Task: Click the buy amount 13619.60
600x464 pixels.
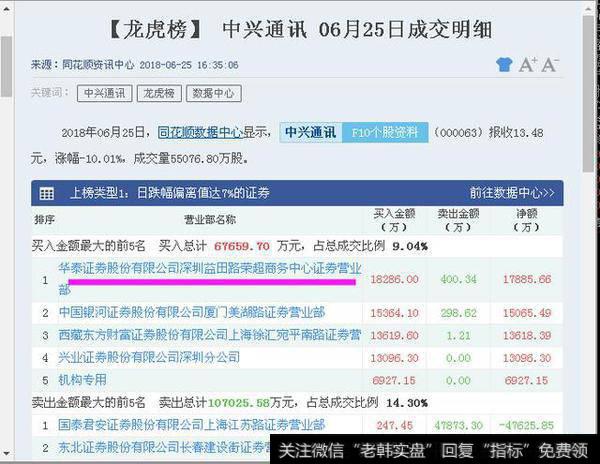Action: click(394, 335)
